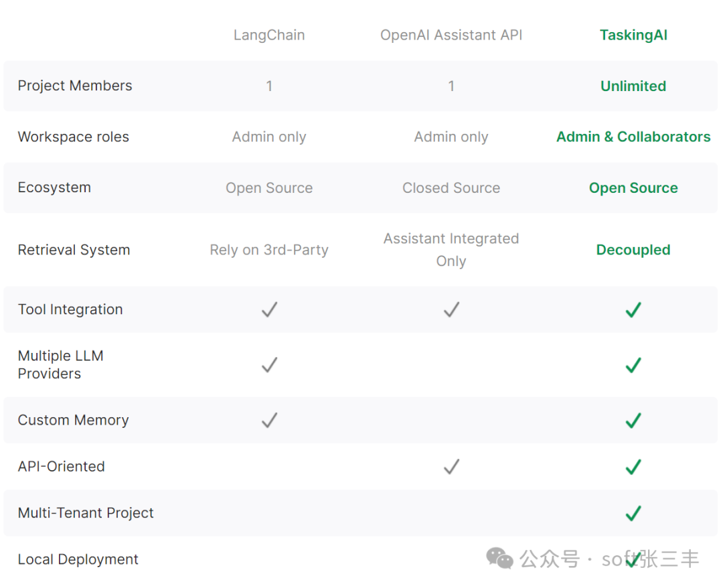The height and width of the screenshot is (588, 723).
Task: Click the "Local Deployment" row label
Action: click(78, 560)
